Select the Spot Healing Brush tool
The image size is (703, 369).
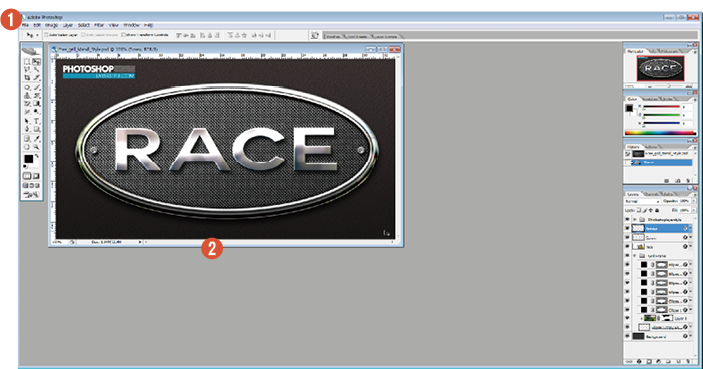coord(26,87)
